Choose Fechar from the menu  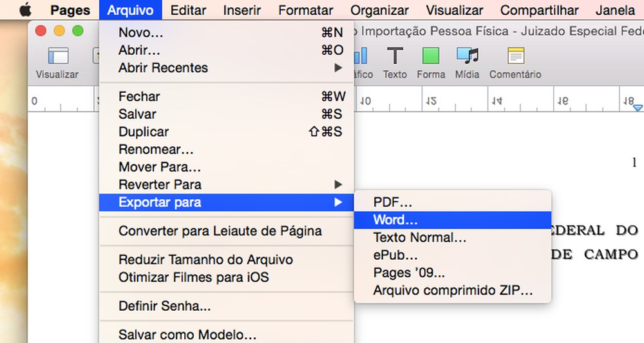[226, 96]
